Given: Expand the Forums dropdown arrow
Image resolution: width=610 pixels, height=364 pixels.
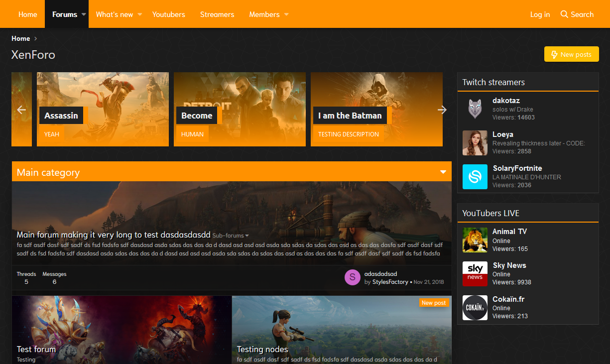Looking at the screenshot, I should click(84, 14).
